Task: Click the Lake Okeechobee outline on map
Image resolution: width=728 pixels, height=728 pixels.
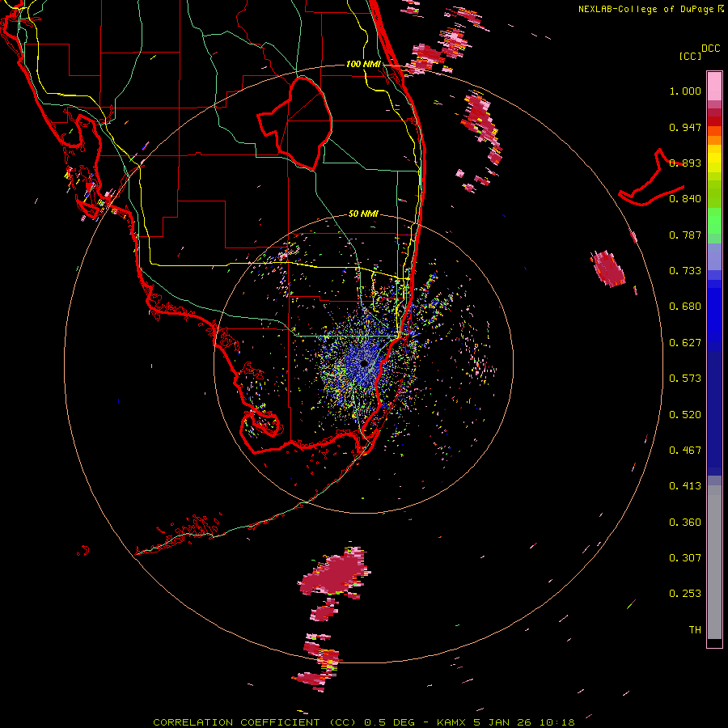Action: [294, 123]
